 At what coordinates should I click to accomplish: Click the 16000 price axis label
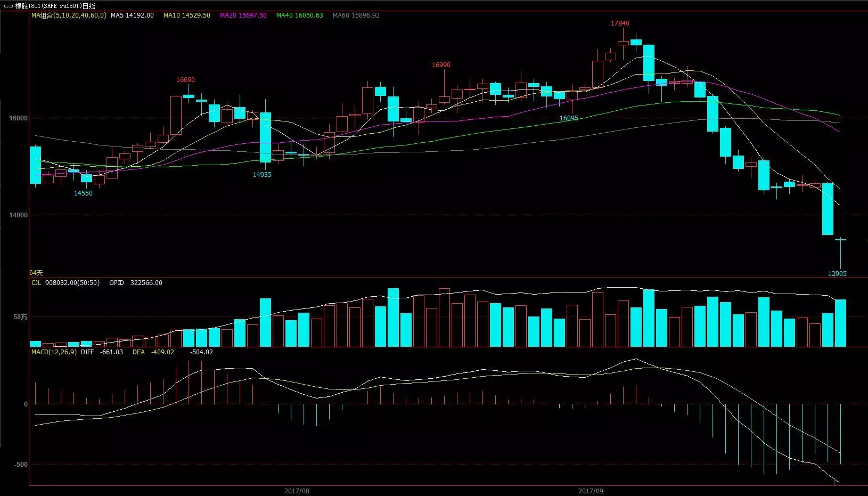pos(19,118)
